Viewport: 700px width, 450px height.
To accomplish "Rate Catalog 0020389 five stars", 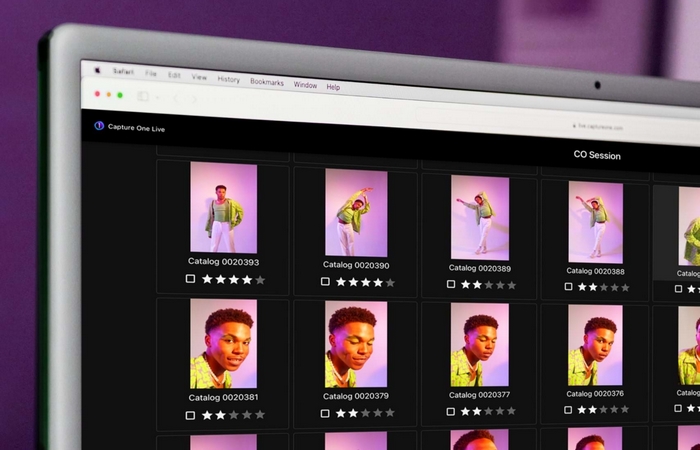I will tap(512, 285).
